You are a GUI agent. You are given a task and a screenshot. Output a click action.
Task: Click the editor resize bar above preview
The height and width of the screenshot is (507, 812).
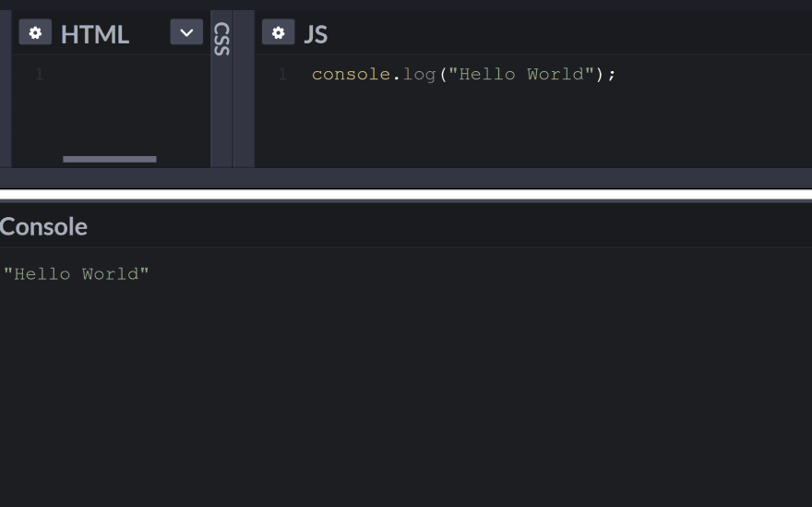point(406,178)
